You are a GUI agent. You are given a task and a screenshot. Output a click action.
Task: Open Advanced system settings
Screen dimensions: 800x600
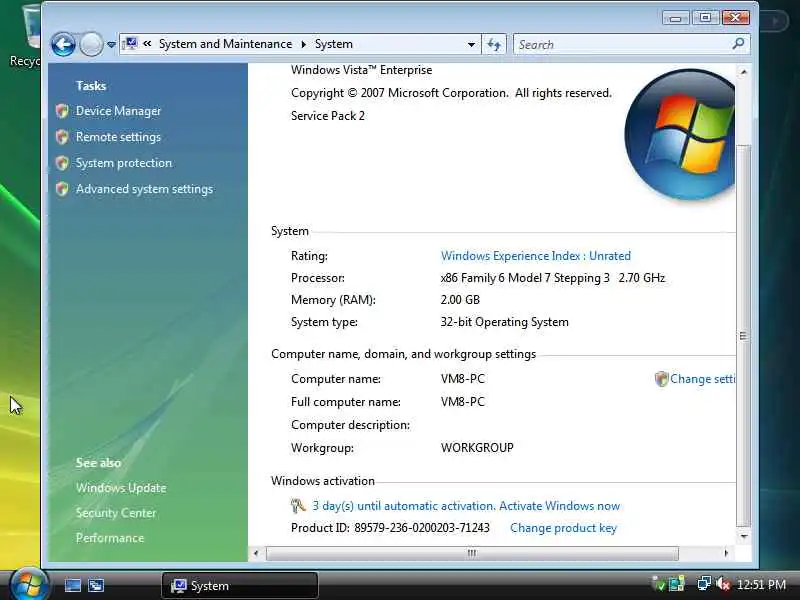pyautogui.click(x=144, y=189)
